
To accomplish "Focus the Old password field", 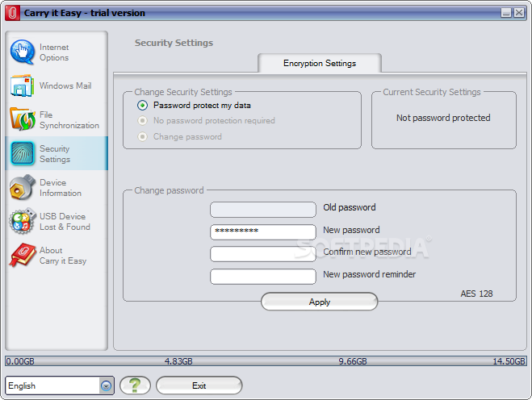I will click(263, 210).
